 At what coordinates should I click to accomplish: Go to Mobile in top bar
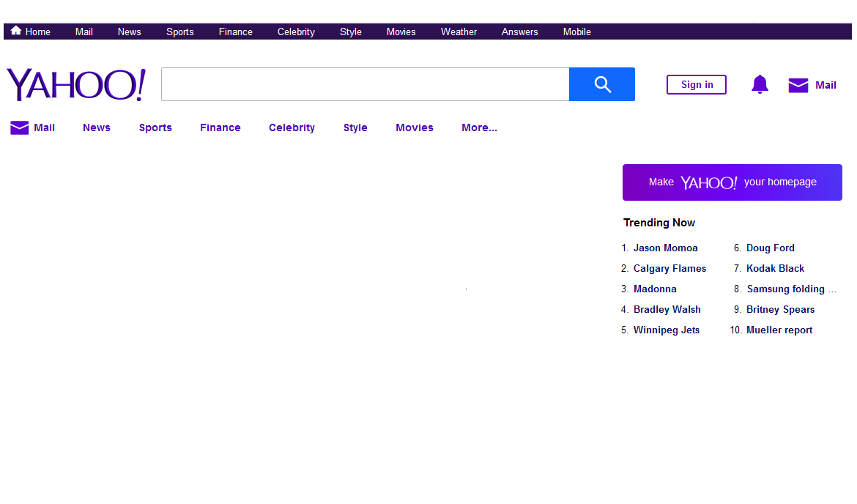point(576,31)
